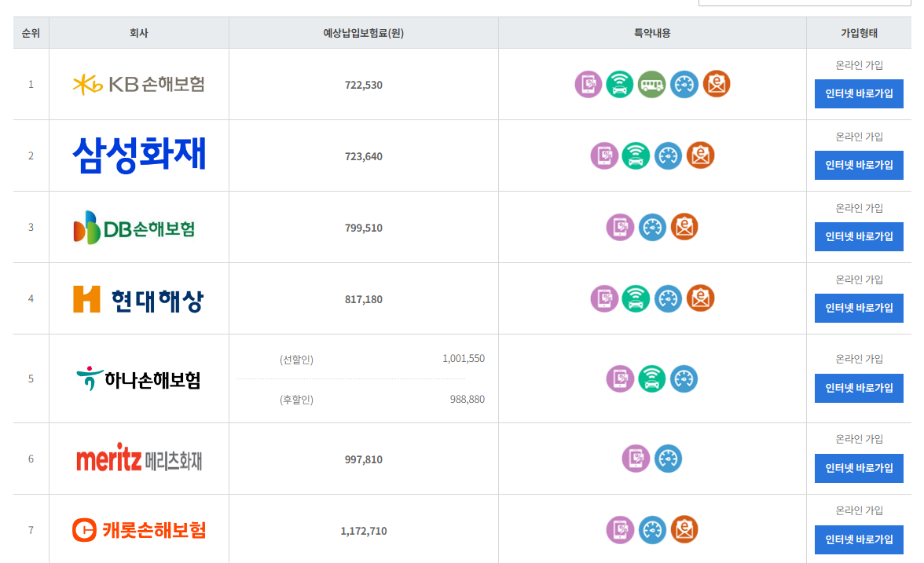Click the 예상납입보험료(원) column header
This screenshot has width=924, height=563.
[x=364, y=33]
